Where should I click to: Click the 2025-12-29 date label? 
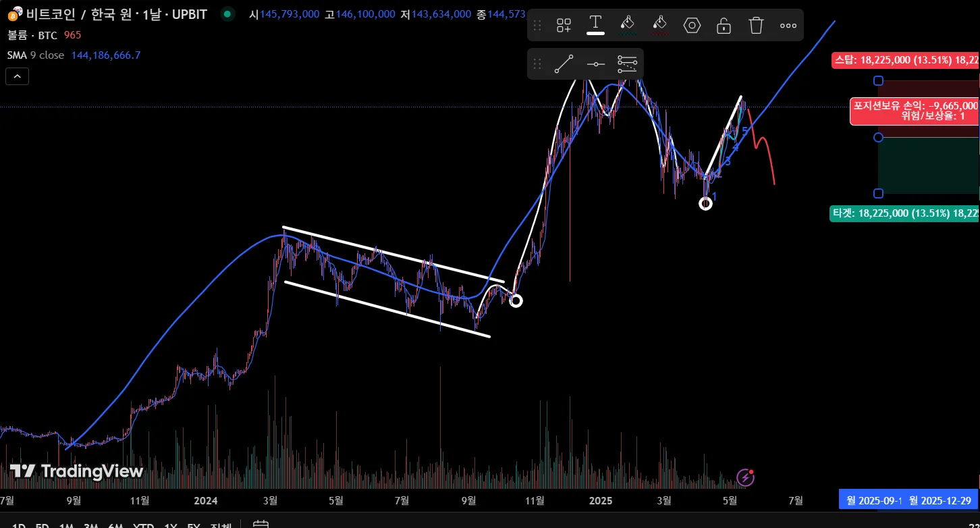click(940, 500)
